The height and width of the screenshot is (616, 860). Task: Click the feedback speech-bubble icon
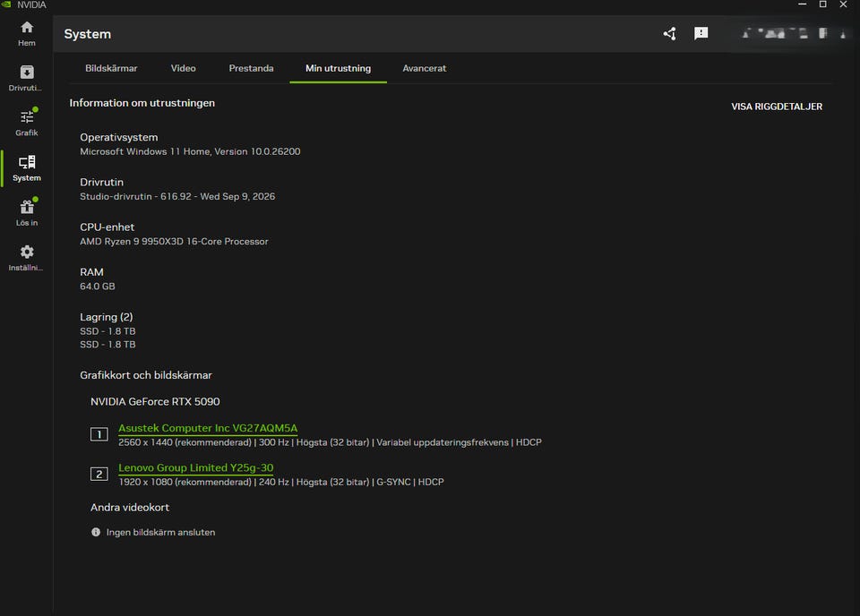[x=701, y=34]
